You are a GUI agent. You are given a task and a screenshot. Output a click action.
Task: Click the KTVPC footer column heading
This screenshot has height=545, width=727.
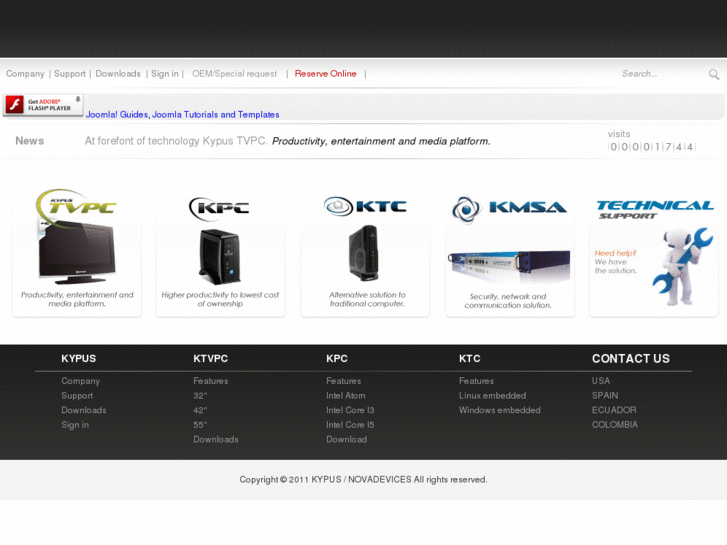210,359
